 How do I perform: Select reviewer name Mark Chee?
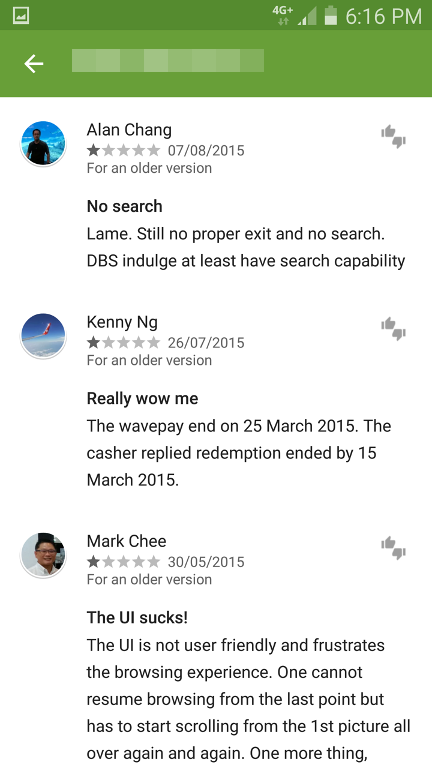point(126,541)
